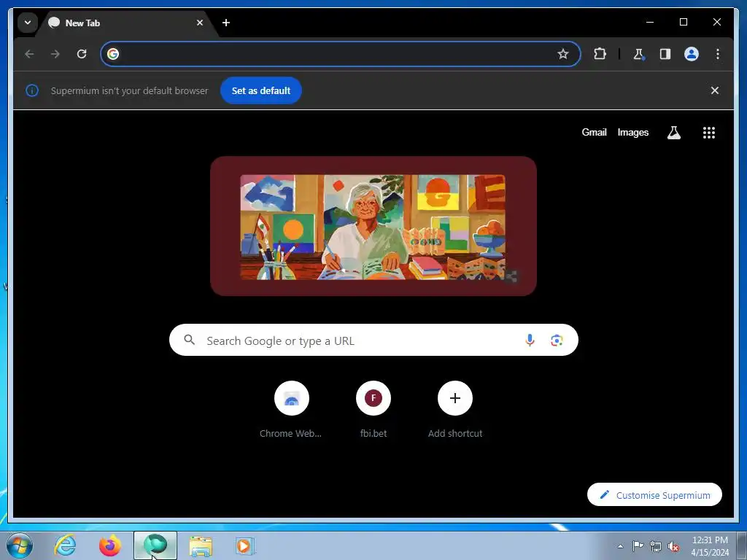Search by image with Lens icon
This screenshot has height=560, width=747.
click(557, 340)
